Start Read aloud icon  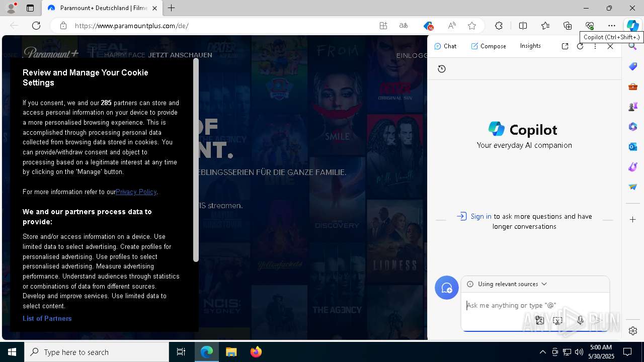point(452,26)
